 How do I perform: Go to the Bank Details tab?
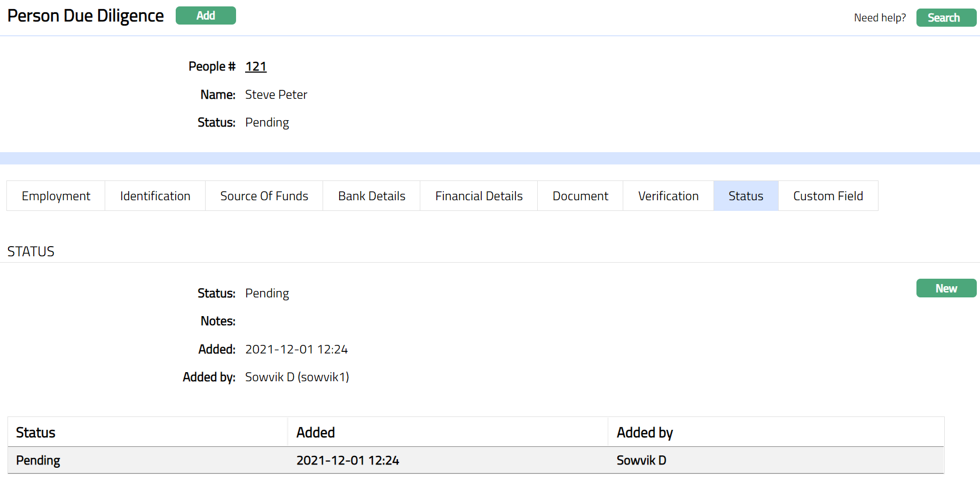tap(372, 196)
